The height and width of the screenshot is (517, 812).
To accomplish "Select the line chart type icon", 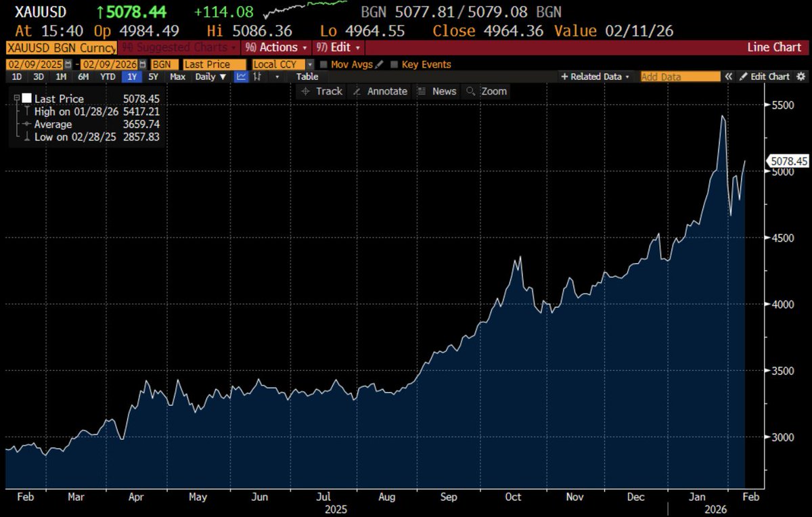I will tap(240, 76).
